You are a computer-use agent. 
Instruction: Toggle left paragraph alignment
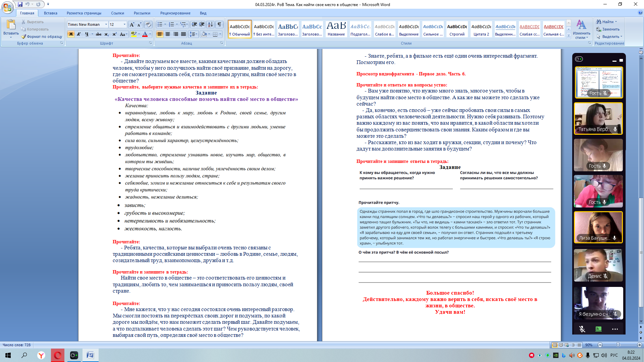[160, 34]
